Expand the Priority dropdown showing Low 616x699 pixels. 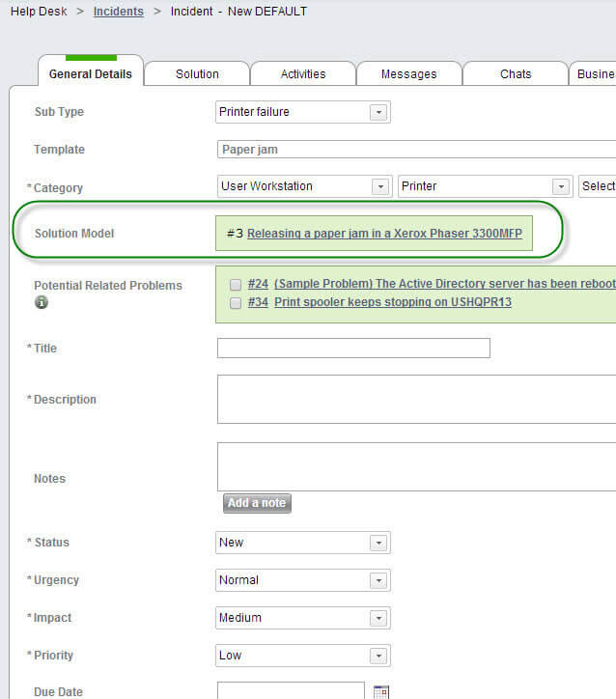coord(379,656)
